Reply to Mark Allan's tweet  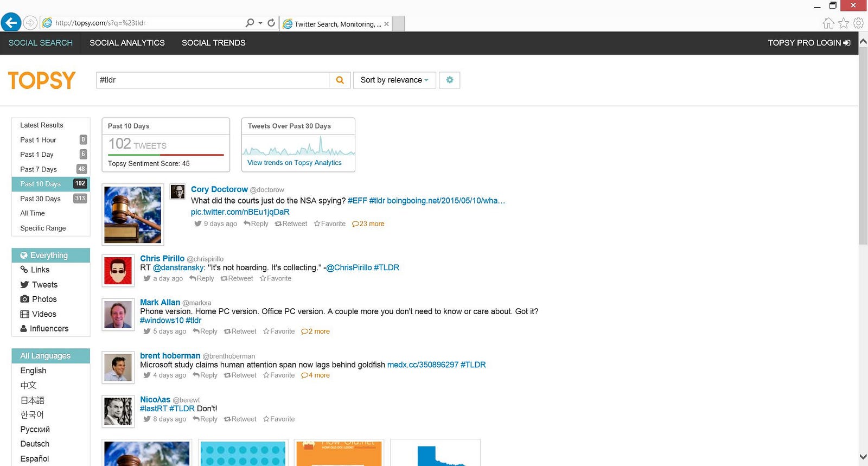205,331
